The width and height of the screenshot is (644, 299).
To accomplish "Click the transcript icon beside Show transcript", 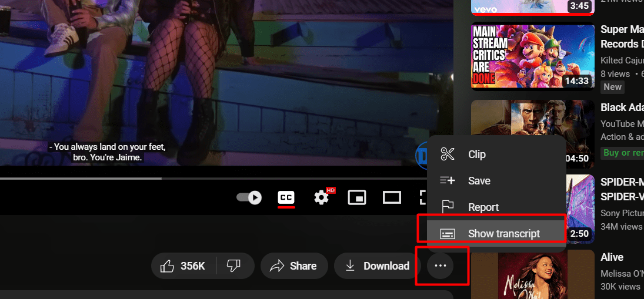I will pos(447,234).
